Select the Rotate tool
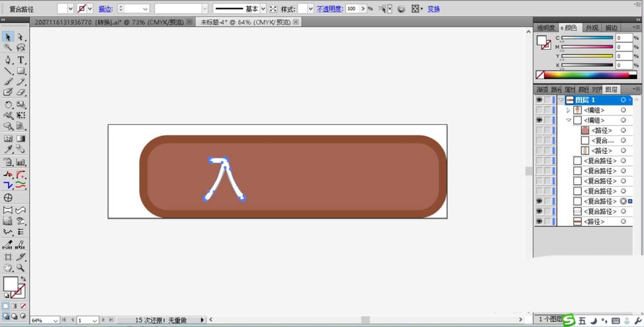 (x=8, y=105)
